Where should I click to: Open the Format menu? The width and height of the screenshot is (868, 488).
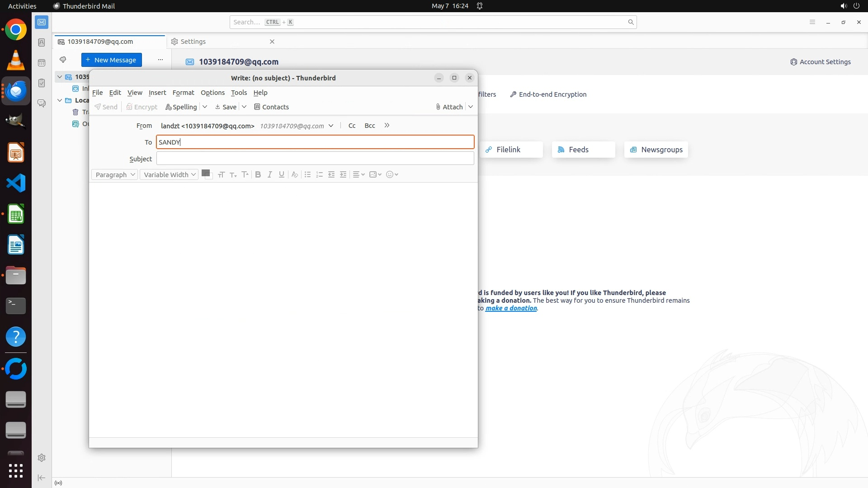tap(183, 93)
